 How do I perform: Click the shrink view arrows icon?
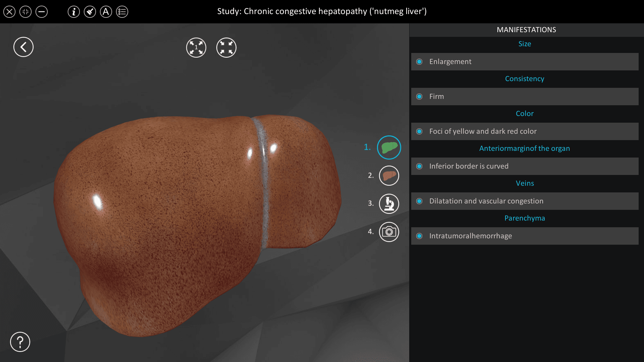[x=226, y=48]
